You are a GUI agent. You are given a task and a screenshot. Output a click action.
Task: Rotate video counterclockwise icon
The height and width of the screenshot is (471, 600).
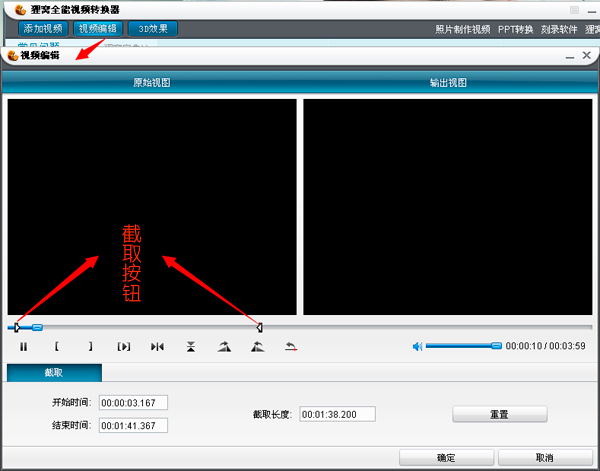[258, 347]
